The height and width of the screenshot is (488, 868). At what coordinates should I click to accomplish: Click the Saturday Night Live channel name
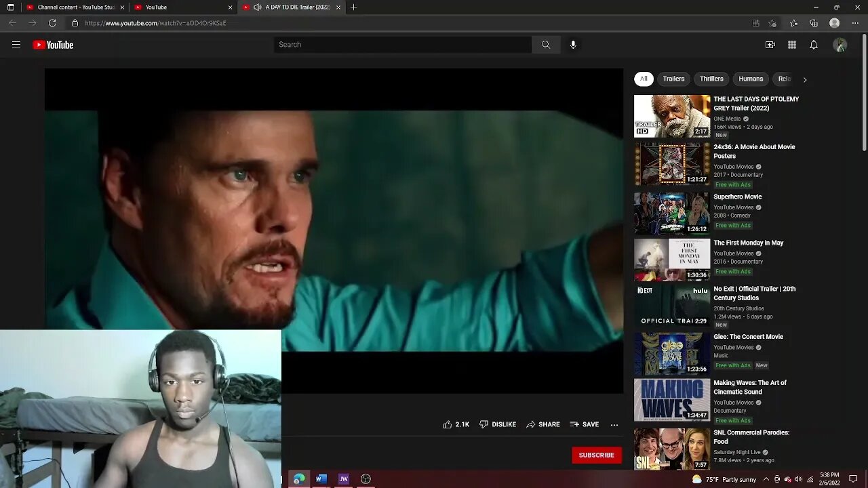point(737,452)
